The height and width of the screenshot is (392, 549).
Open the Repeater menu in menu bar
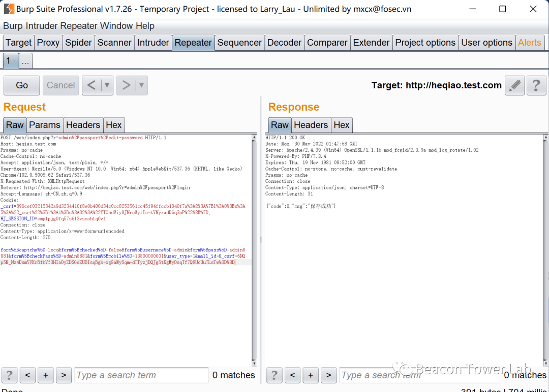79,26
